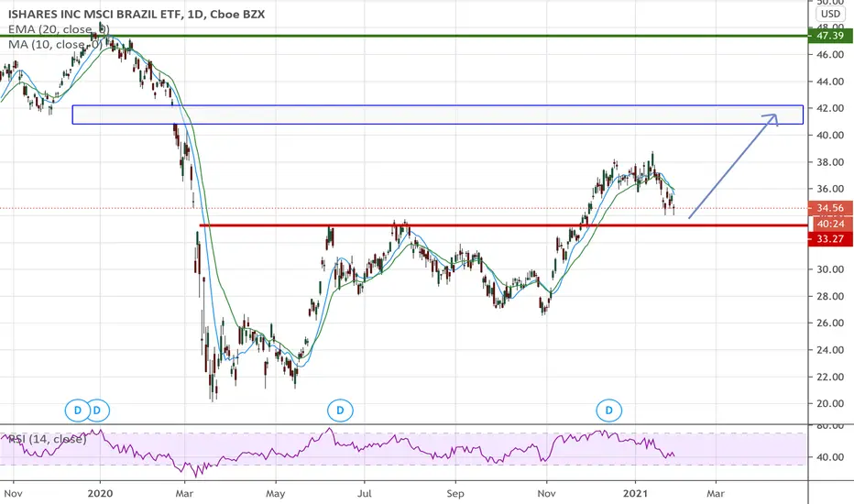Click the Jul label on the time axis

click(365, 494)
